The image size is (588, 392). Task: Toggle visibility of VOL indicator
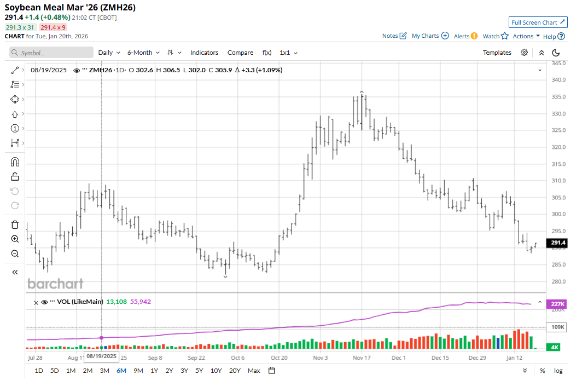44,302
